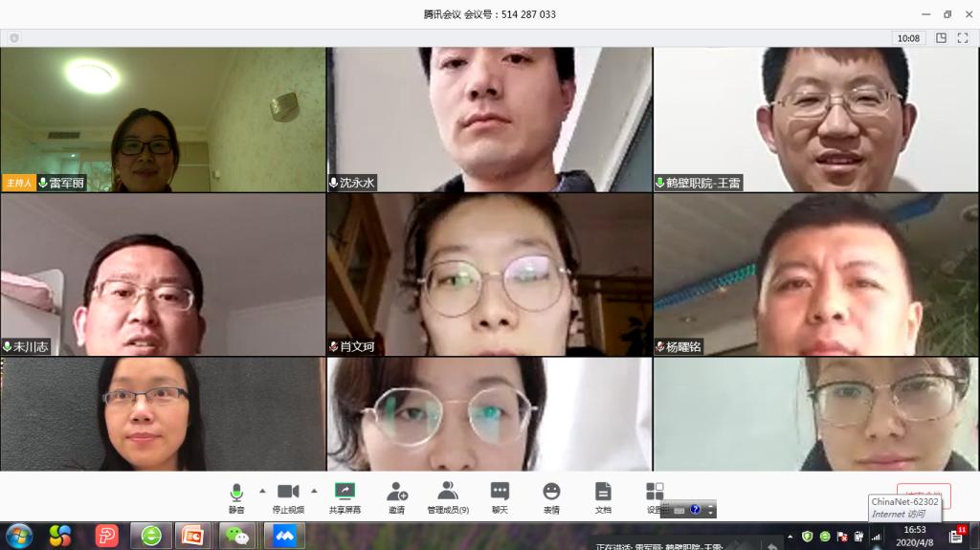Stop video using the camera button
The width and height of the screenshot is (980, 550).
pos(288,497)
